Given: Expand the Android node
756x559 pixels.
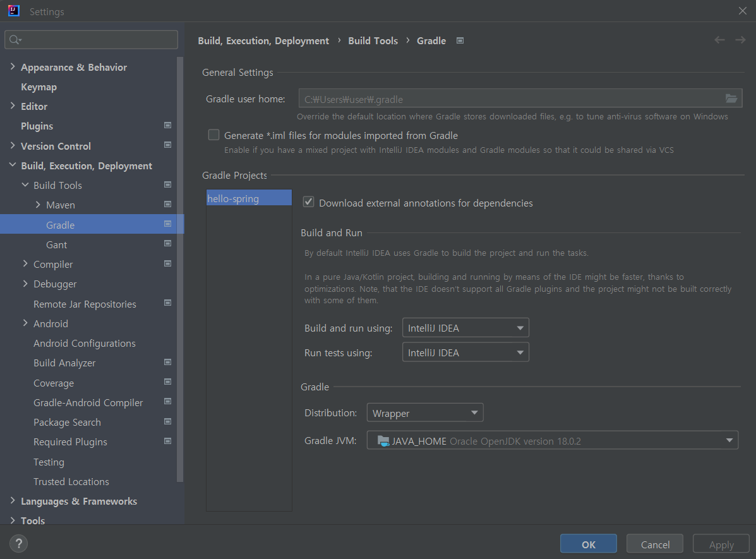Looking at the screenshot, I should (25, 323).
